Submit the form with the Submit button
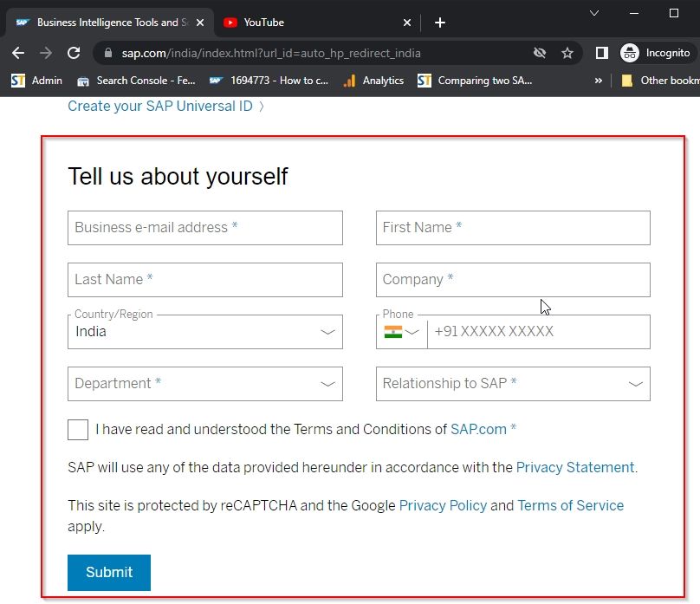The height and width of the screenshot is (604, 700). (x=109, y=572)
